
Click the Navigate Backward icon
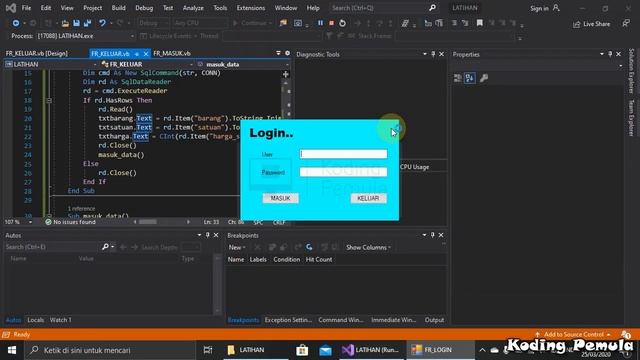[x=16, y=23]
